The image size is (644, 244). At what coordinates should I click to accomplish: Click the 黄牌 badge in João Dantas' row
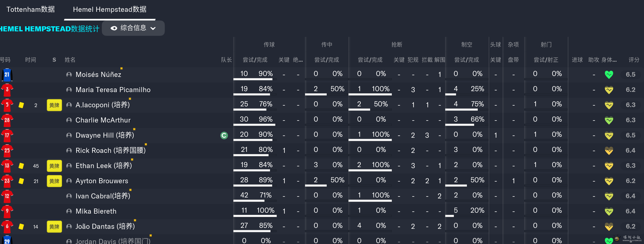click(x=54, y=226)
